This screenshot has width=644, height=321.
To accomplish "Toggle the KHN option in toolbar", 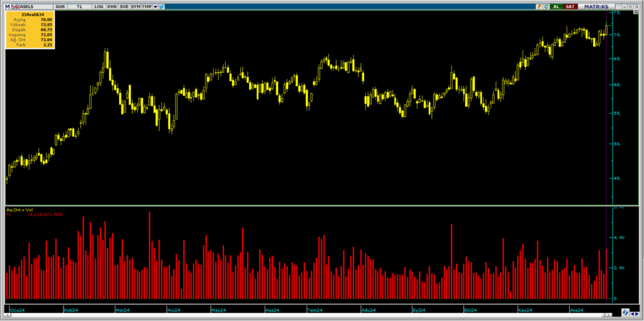I will tap(111, 6).
